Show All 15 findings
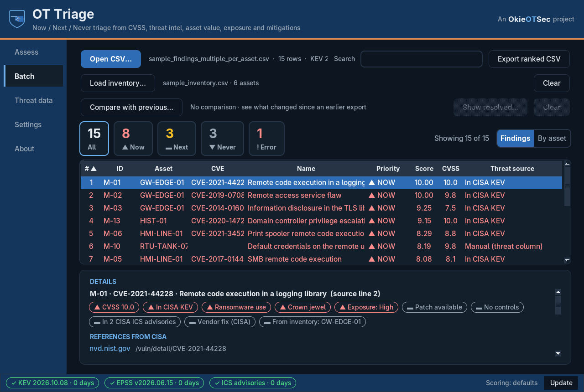Image resolution: width=584 pixels, height=392 pixels. pyautogui.click(x=94, y=139)
